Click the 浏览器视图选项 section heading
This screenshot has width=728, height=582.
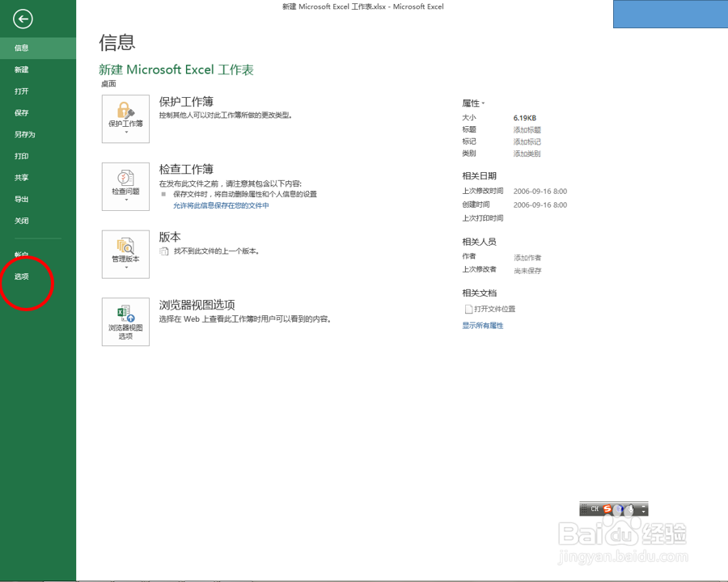(x=197, y=305)
